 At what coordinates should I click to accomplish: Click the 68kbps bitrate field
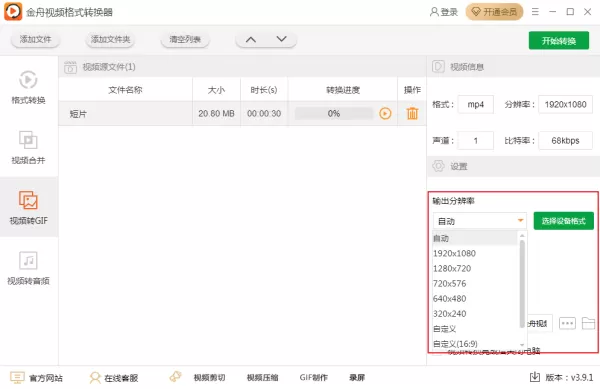coord(566,141)
